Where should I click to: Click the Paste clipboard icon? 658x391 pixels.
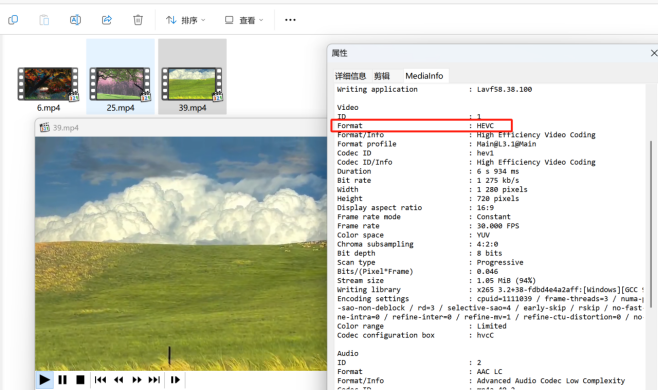(x=44, y=20)
